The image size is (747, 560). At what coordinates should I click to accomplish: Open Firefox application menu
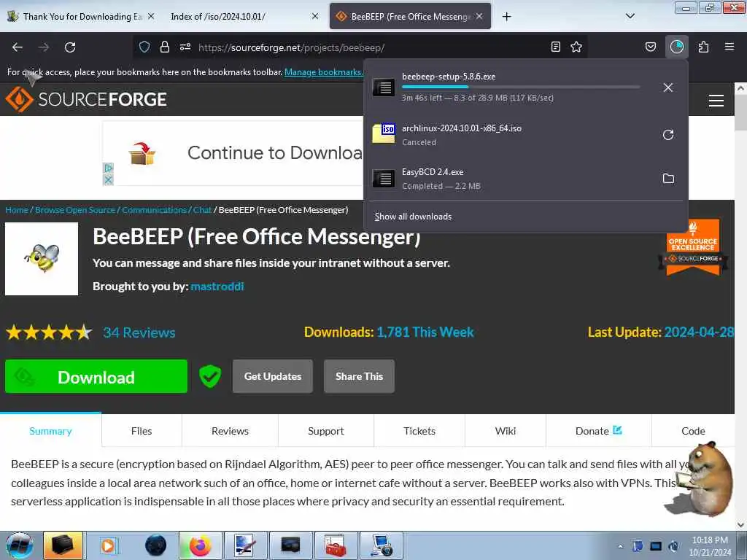coord(729,47)
